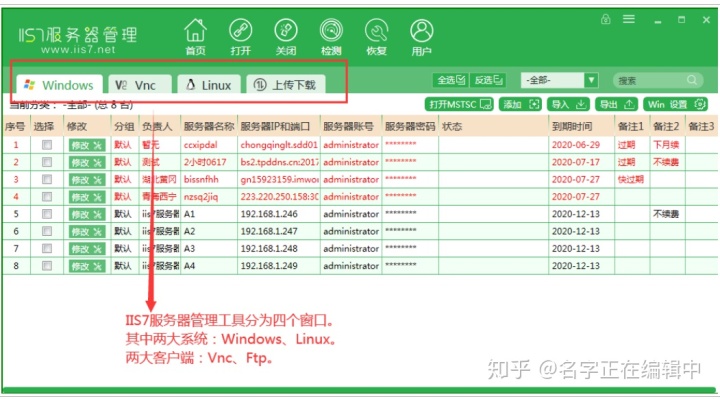The width and height of the screenshot is (720, 399).
Task: Click 修改 edit button for ccxipdal row
Action: pyautogui.click(x=87, y=145)
